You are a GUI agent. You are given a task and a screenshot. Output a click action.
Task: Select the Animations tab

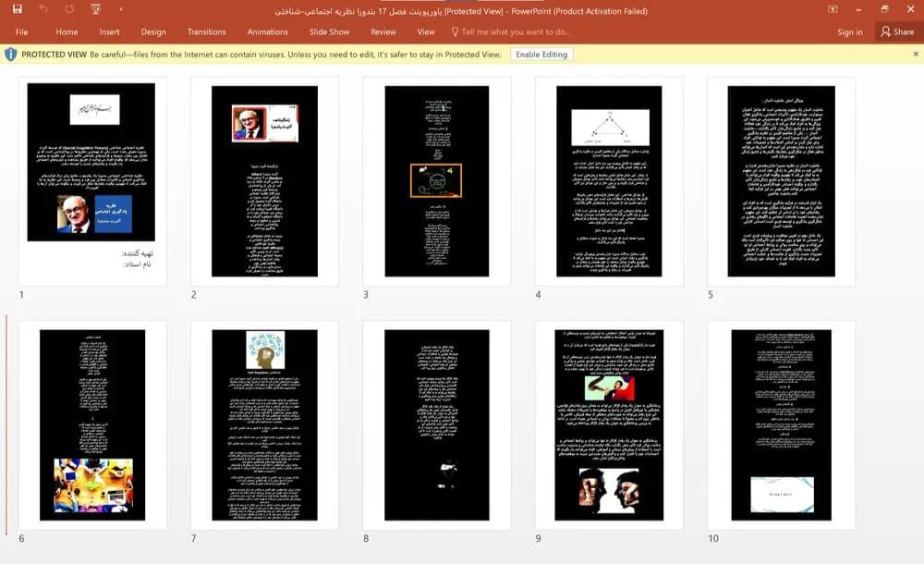click(268, 31)
